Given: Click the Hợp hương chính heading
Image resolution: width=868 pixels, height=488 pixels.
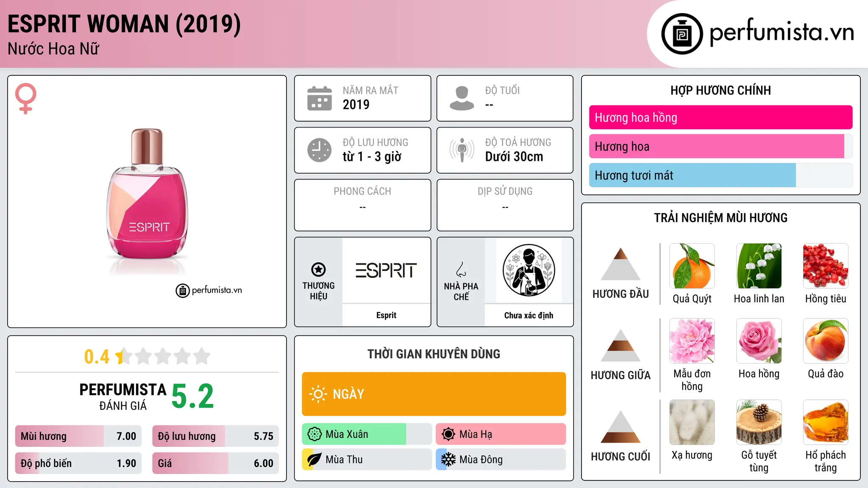Looking at the screenshot, I should click(x=721, y=90).
